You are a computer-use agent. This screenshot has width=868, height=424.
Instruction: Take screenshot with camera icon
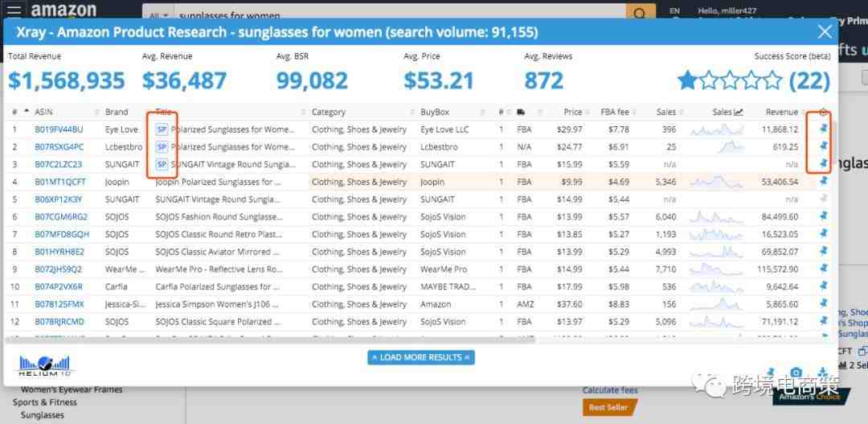(x=796, y=373)
